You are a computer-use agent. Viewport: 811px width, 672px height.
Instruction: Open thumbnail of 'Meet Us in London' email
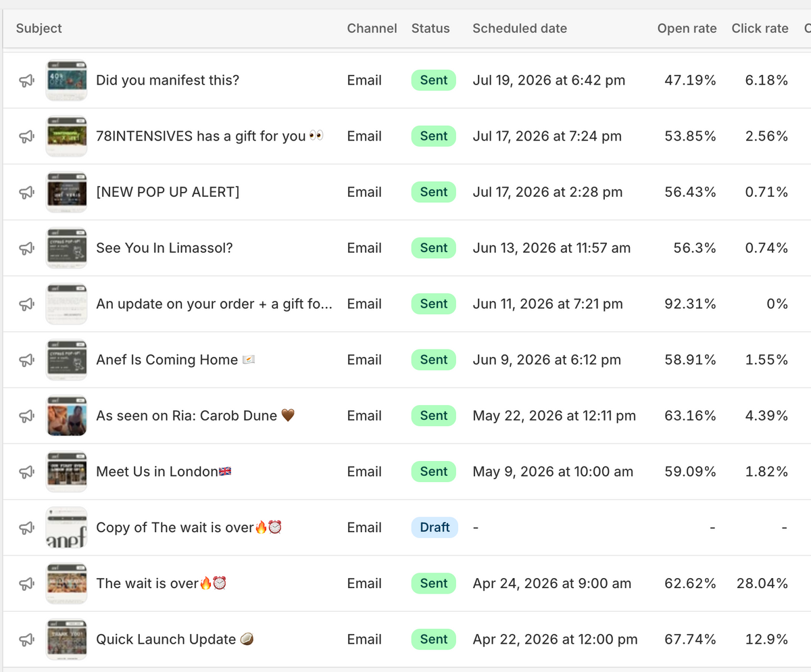point(66,472)
